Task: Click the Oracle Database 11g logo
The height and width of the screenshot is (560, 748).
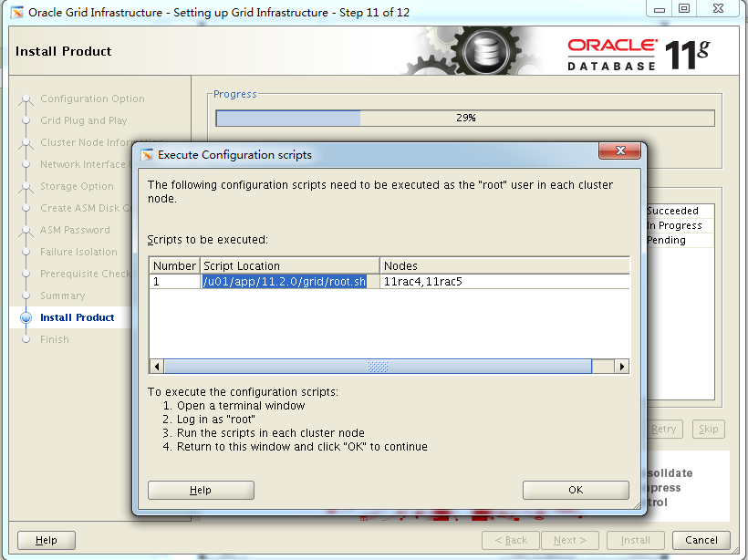Action: (639, 55)
